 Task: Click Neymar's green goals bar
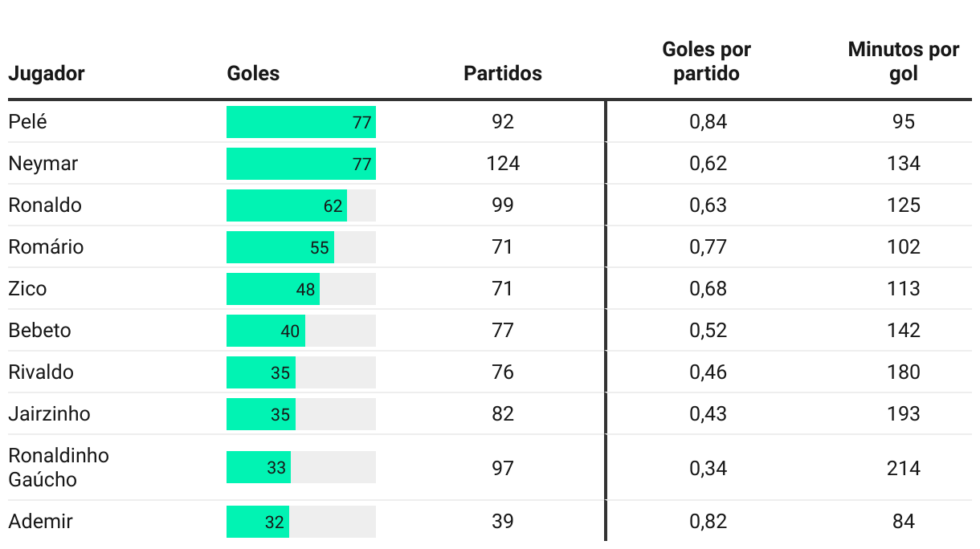point(300,164)
